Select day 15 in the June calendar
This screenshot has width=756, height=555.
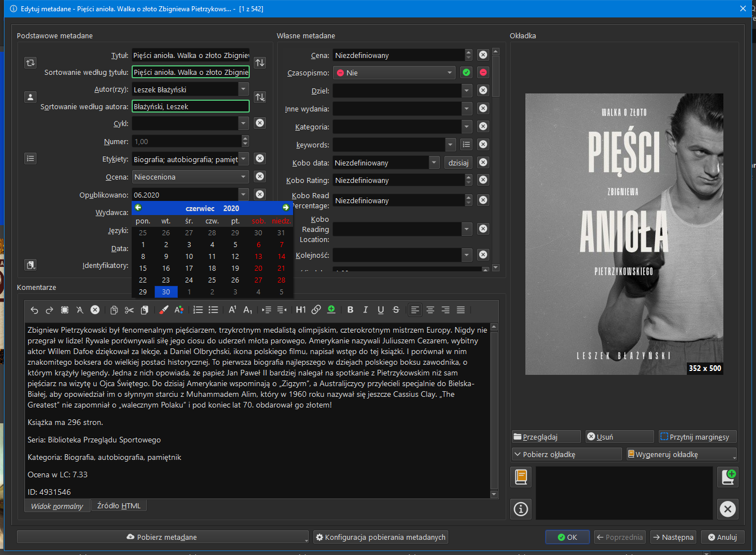click(143, 268)
